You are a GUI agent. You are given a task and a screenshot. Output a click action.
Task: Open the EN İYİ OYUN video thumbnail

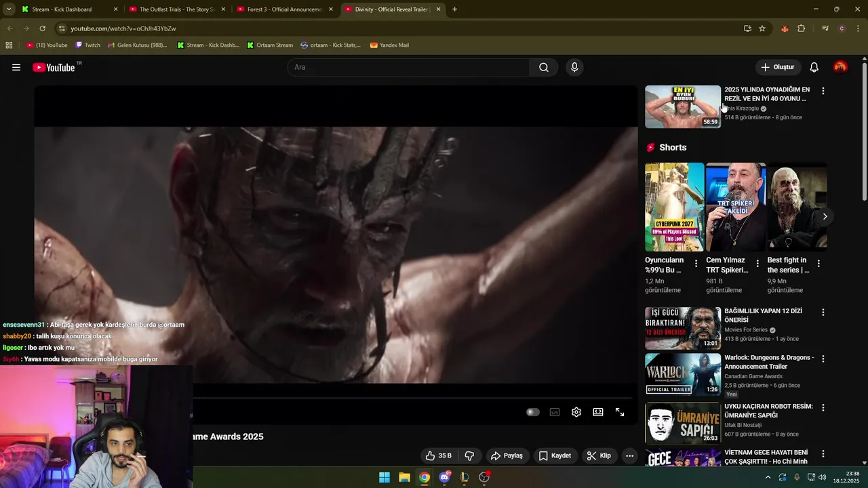point(683,106)
